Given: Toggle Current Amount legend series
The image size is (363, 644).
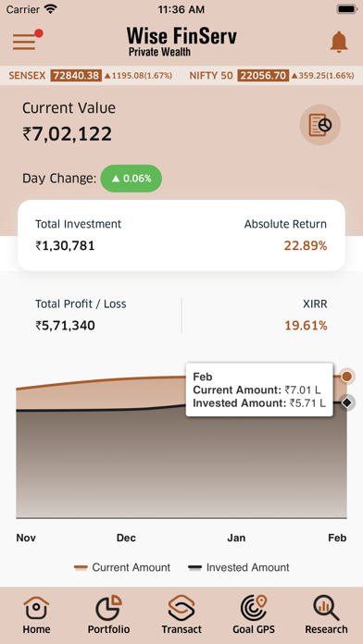Looking at the screenshot, I should [121, 567].
